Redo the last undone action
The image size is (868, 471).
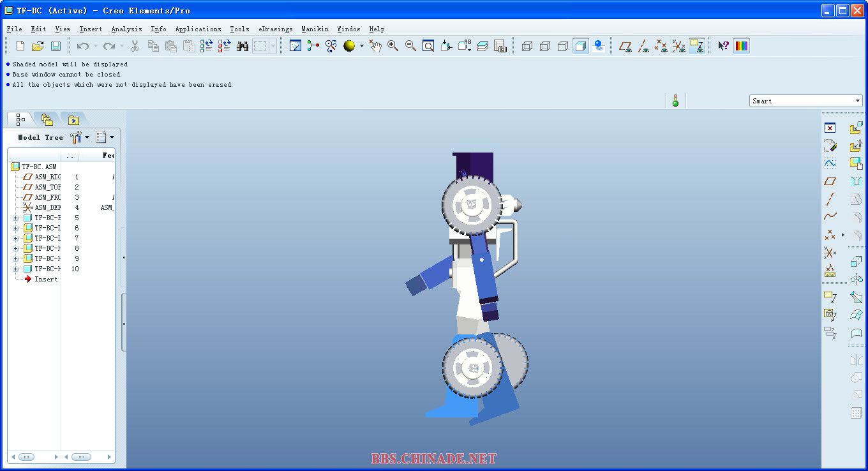coord(109,46)
